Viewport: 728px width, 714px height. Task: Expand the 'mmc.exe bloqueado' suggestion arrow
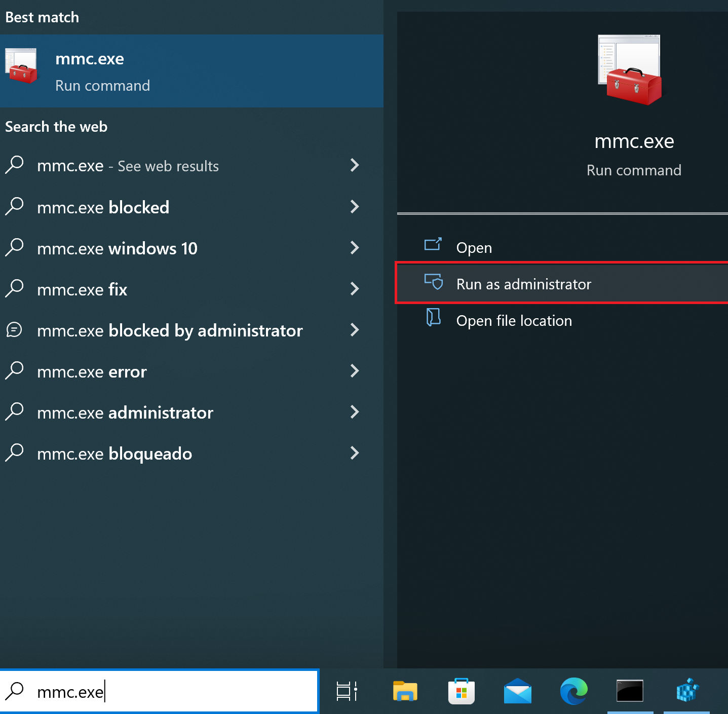coord(355,453)
